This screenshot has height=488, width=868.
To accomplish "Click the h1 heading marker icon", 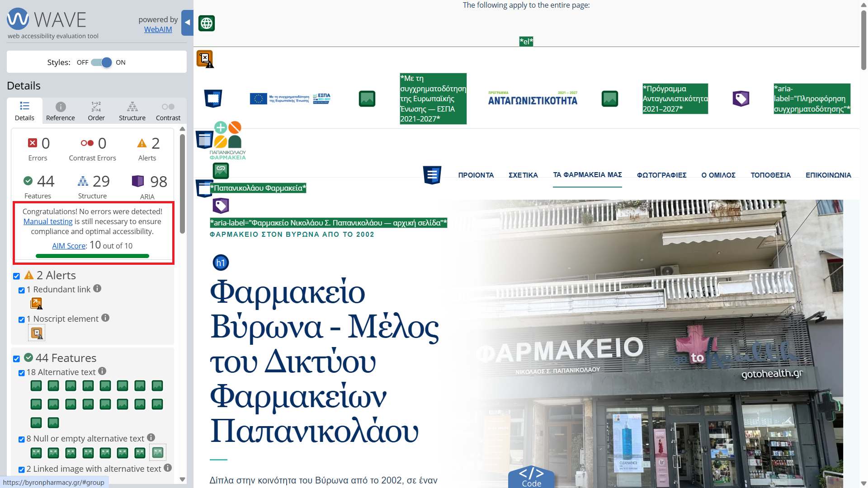I will coord(221,263).
